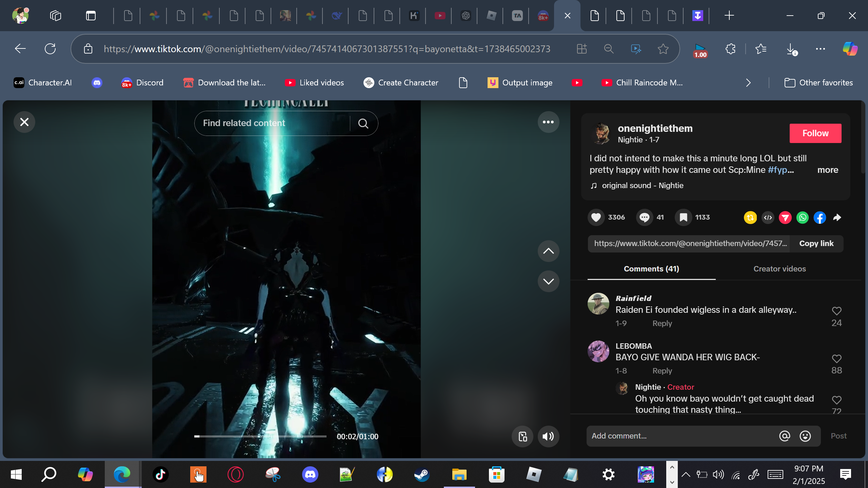Select the Comments (41) tab

(x=651, y=269)
